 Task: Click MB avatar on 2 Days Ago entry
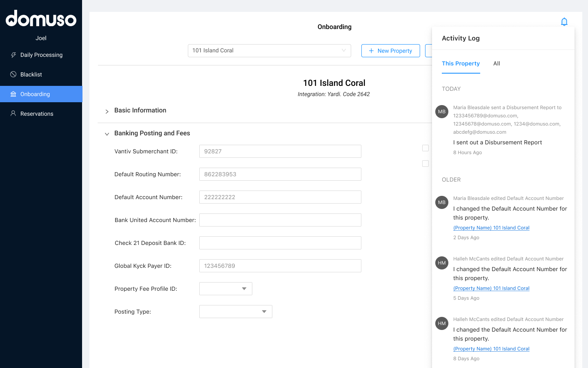click(442, 202)
